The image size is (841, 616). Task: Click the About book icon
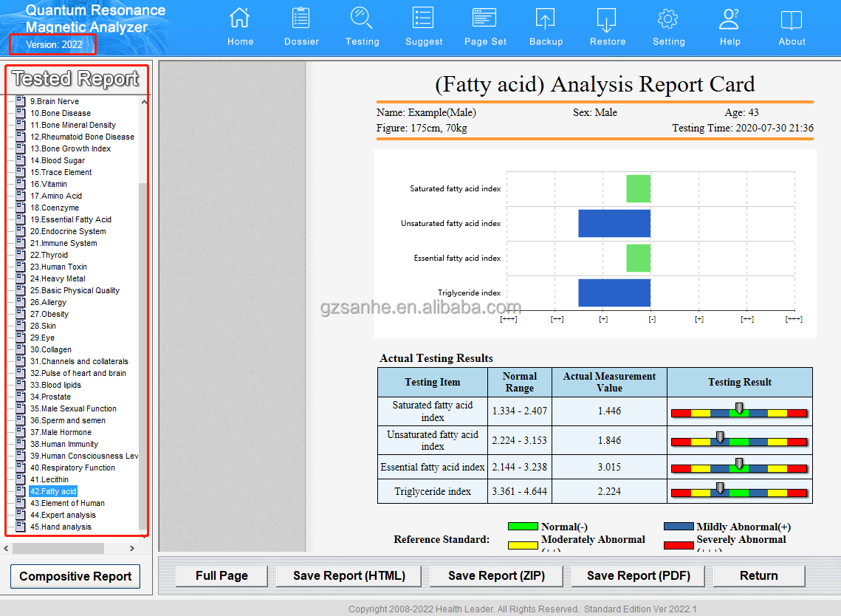[x=792, y=19]
